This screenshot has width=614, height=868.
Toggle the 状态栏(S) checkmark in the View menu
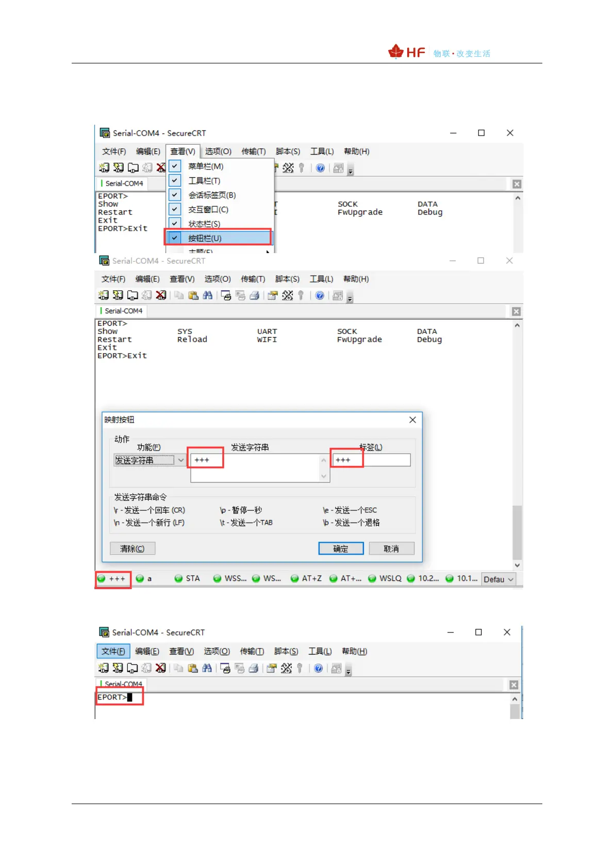click(x=175, y=223)
